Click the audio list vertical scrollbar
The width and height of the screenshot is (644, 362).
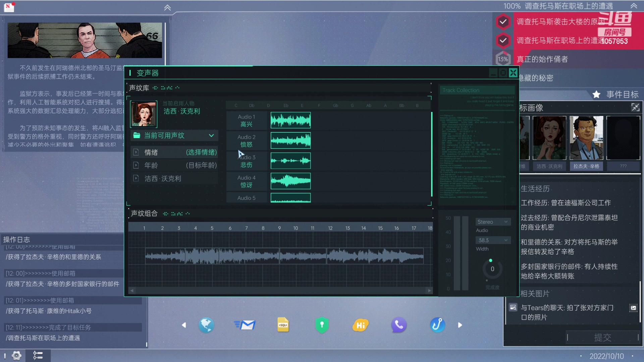coord(432,154)
